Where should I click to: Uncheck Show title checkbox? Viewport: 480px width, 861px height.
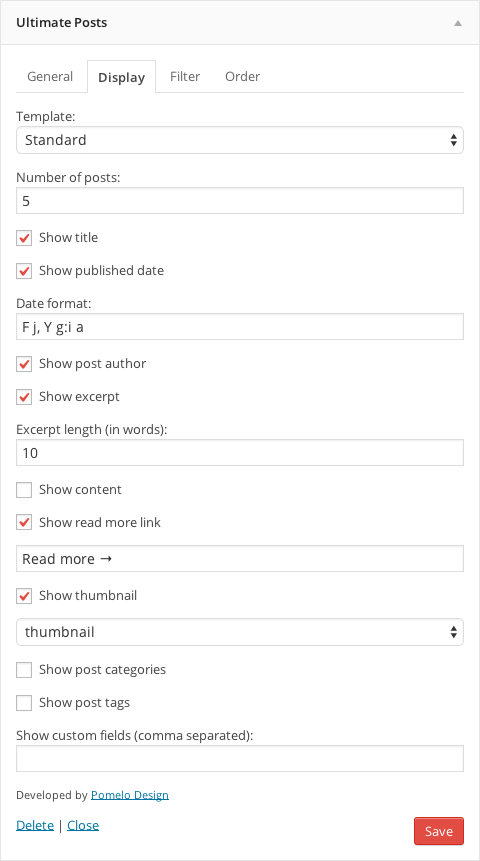coord(24,238)
